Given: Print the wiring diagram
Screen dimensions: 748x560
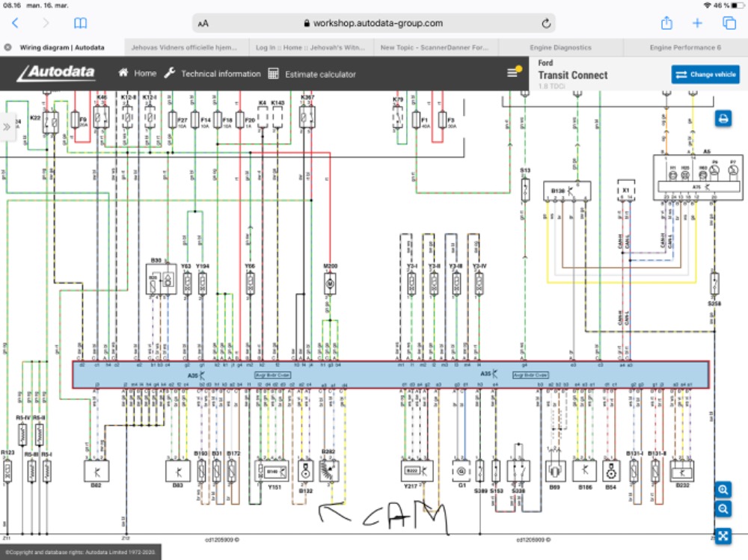Looking at the screenshot, I should click(723, 119).
